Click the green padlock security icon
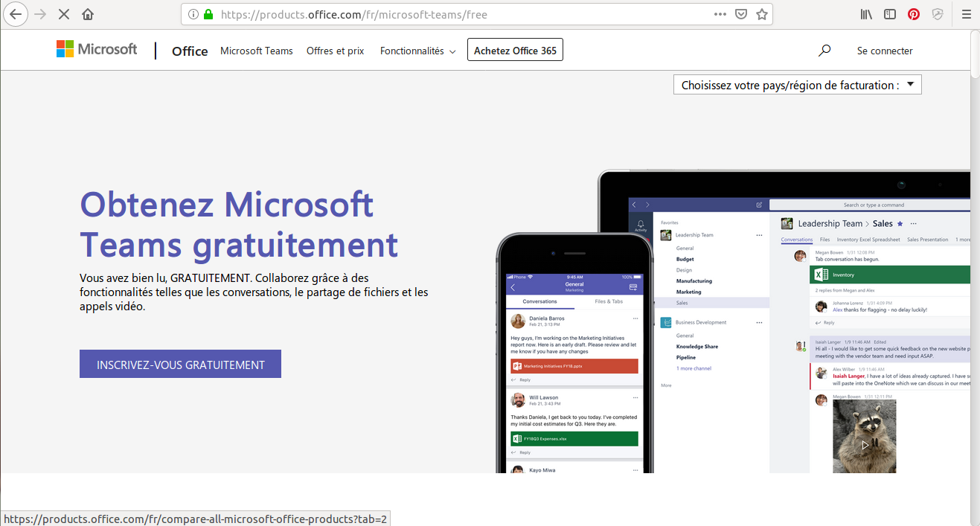 [208, 14]
